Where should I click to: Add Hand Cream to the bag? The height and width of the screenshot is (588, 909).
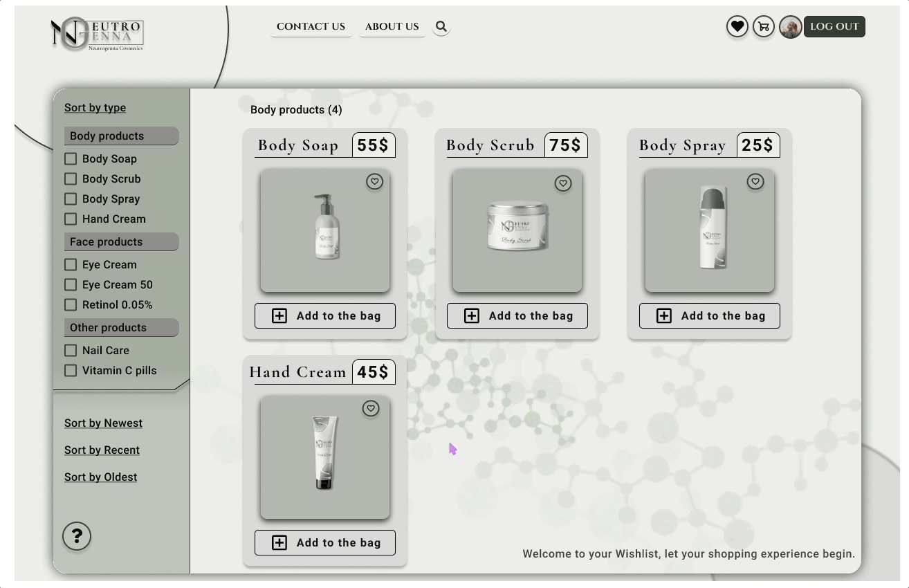[325, 543]
